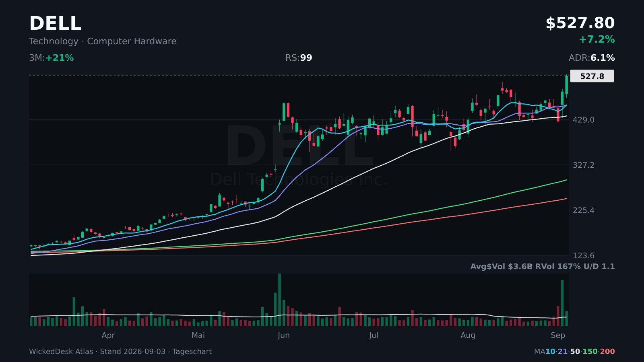The image size is (644, 362).
Task: Select the purple 21 in the MA legend
Action: pyautogui.click(x=563, y=352)
